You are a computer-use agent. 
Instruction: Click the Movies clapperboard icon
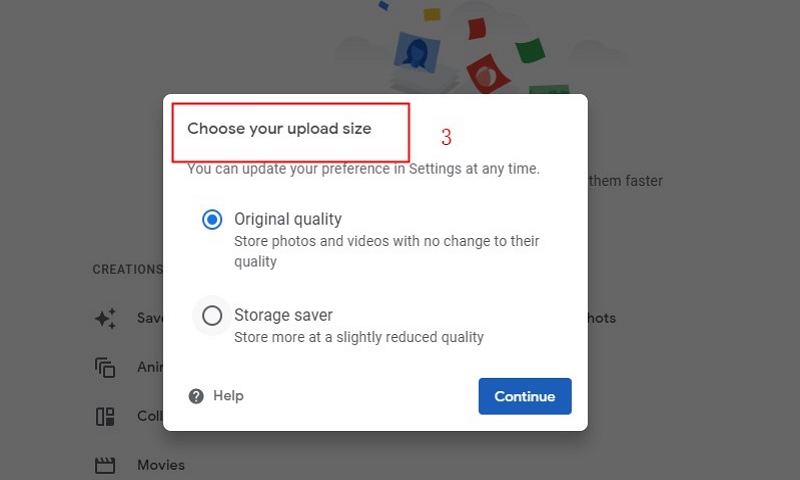pos(105,465)
